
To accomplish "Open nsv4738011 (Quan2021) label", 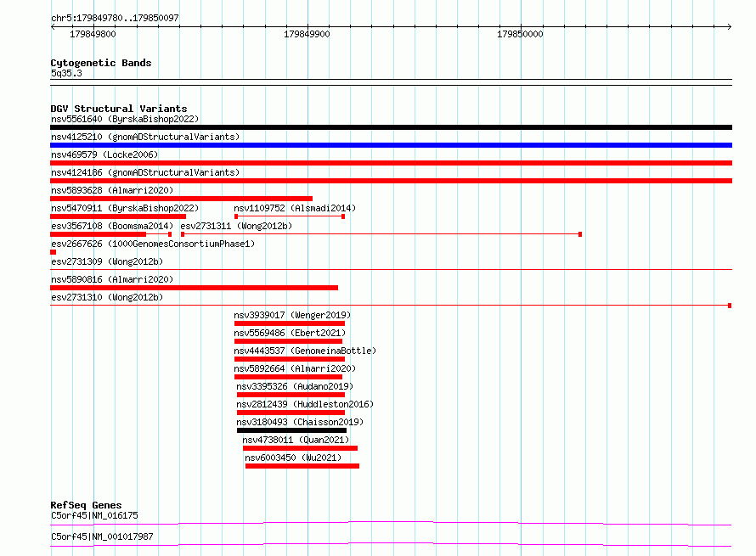I will [296, 440].
